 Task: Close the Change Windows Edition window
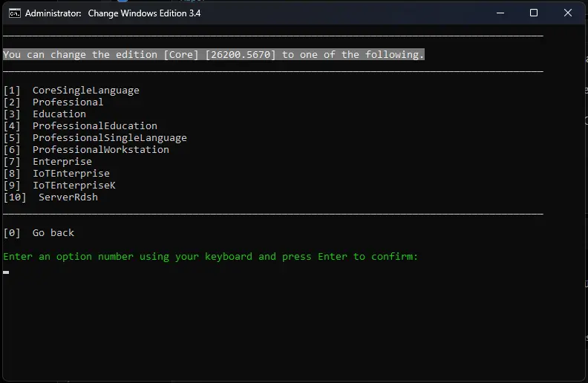[x=568, y=13]
